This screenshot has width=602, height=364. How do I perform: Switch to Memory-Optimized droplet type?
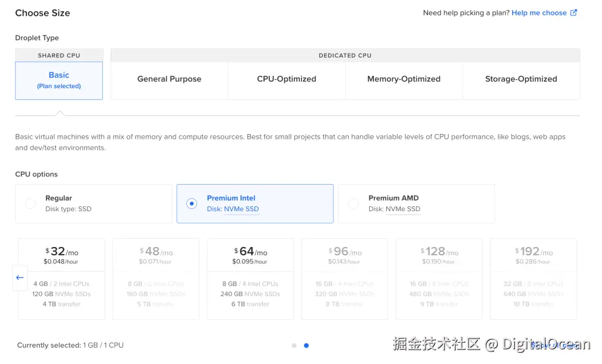pos(404,79)
